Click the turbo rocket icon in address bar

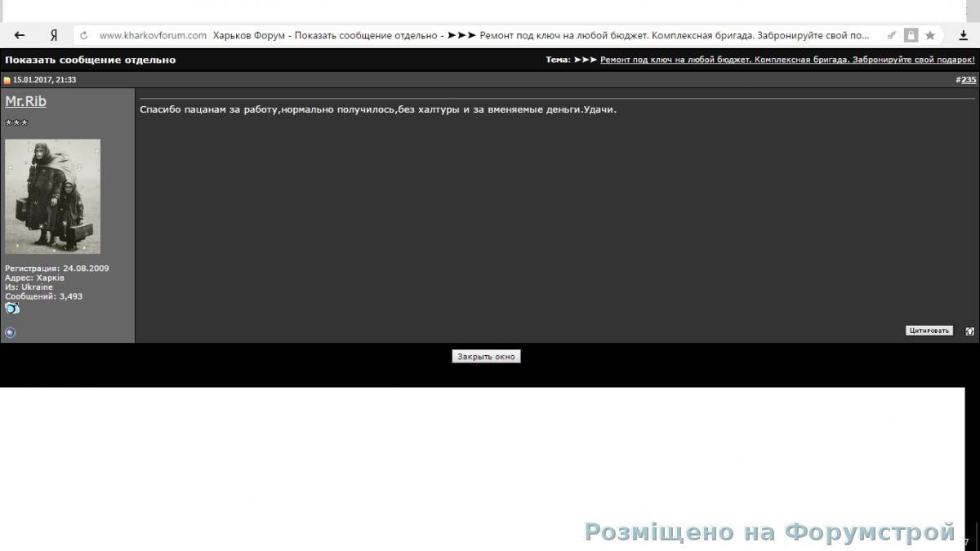[892, 35]
